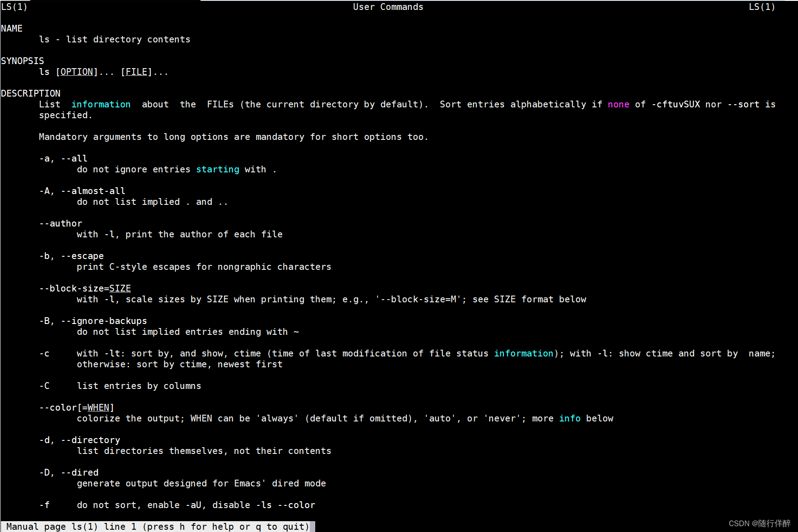Click the '-A, --almost-all' option line
This screenshot has height=532, width=798.
82,191
